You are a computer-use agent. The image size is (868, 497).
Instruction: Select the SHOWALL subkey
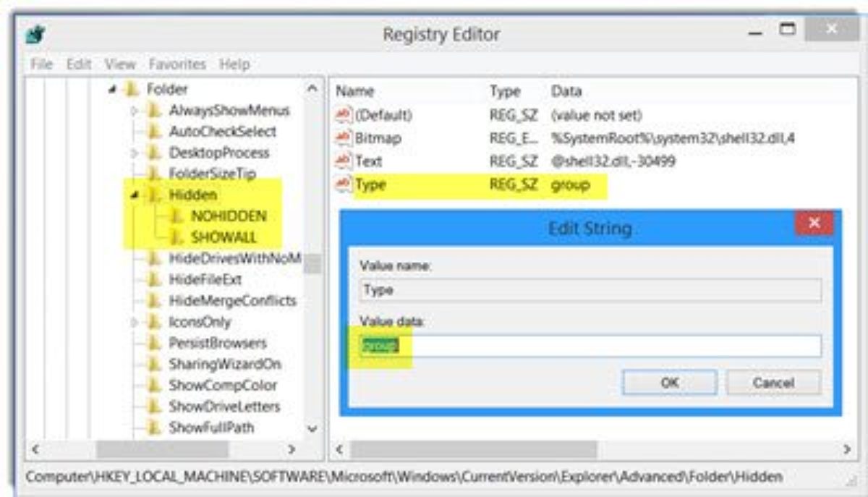pos(224,237)
